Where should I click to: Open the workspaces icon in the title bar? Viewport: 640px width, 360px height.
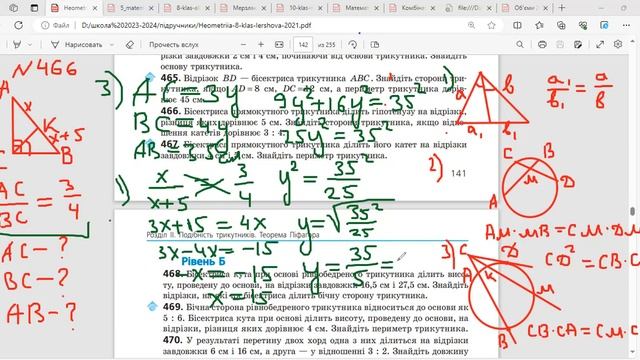13,8
